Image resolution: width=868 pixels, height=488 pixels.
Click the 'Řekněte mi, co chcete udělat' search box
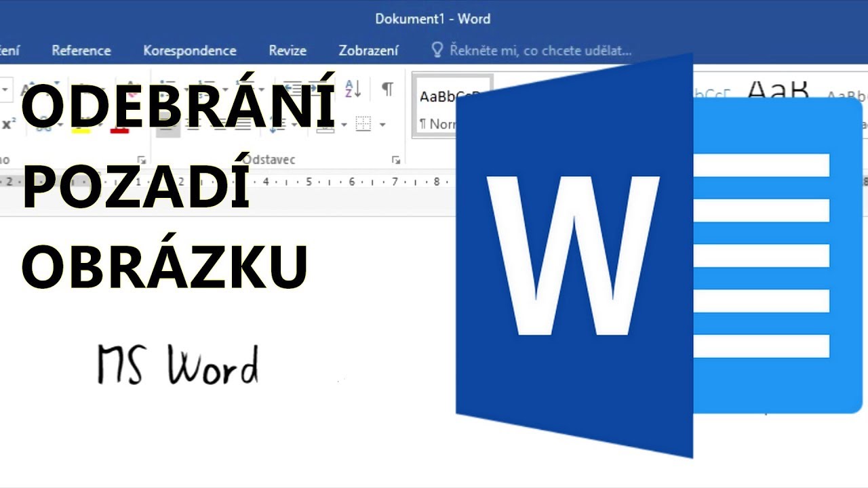532,51
